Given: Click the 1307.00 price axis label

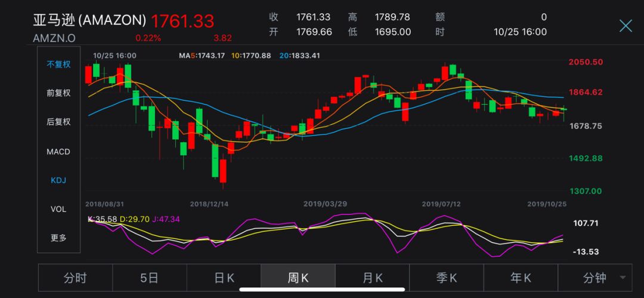Looking at the screenshot, I should tap(586, 191).
